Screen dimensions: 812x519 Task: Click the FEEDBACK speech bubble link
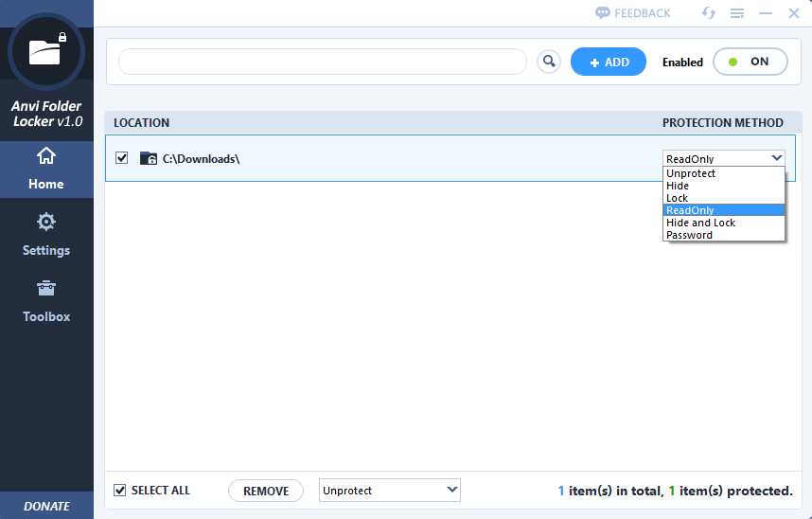(x=633, y=13)
